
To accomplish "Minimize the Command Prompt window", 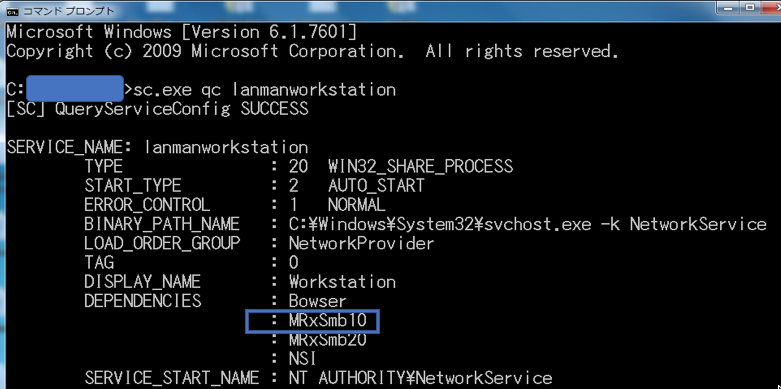I will click(729, 7).
